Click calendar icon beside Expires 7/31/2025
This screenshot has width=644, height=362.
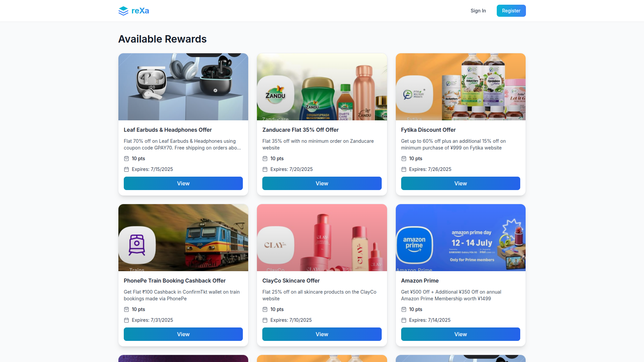tap(126, 320)
